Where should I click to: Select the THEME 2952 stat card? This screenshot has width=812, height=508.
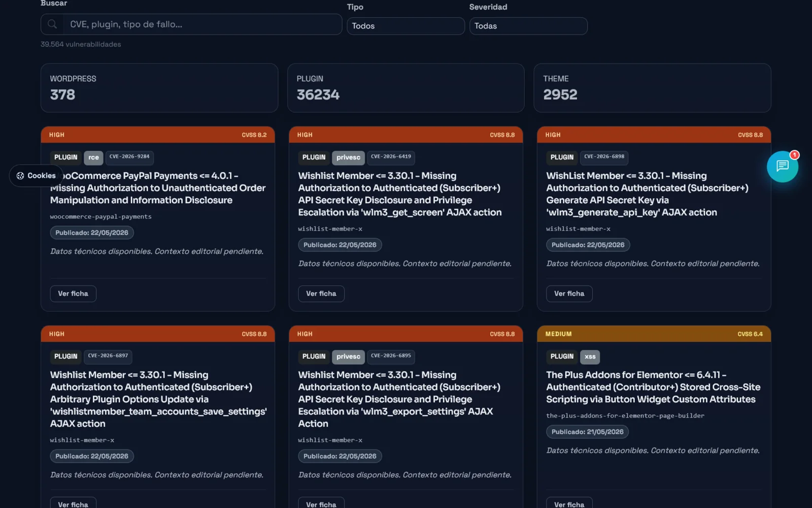pos(652,88)
